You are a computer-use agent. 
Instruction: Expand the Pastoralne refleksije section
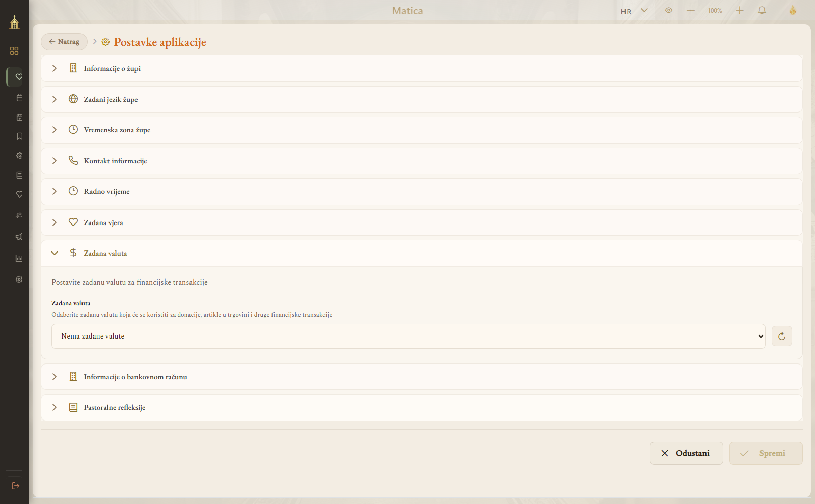(x=422, y=407)
